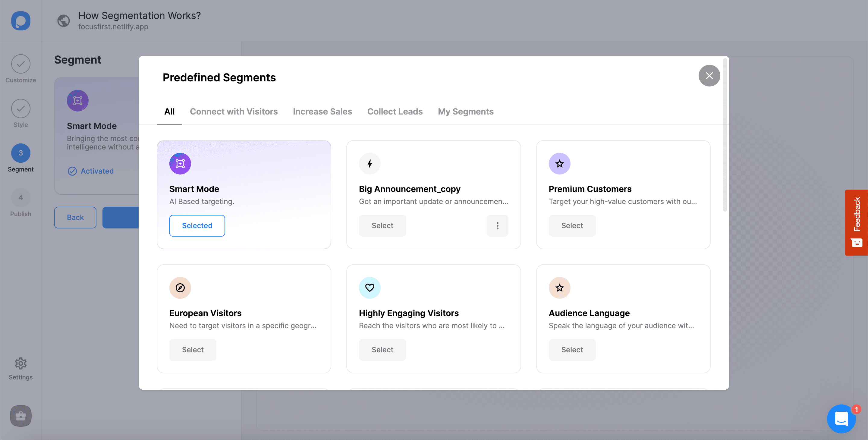Click the Highly Engaging Visitors heart icon
The height and width of the screenshot is (440, 868).
point(369,287)
